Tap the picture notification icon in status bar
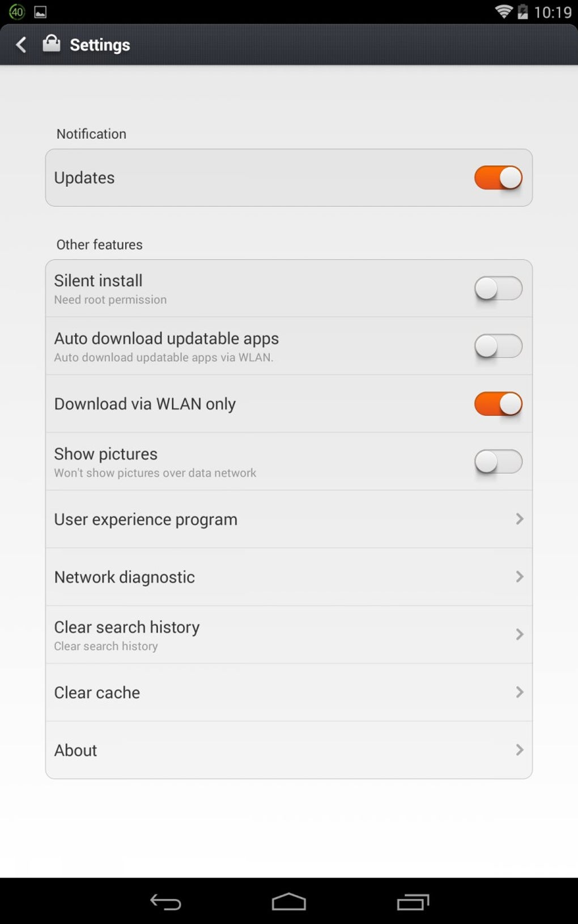 point(40,12)
